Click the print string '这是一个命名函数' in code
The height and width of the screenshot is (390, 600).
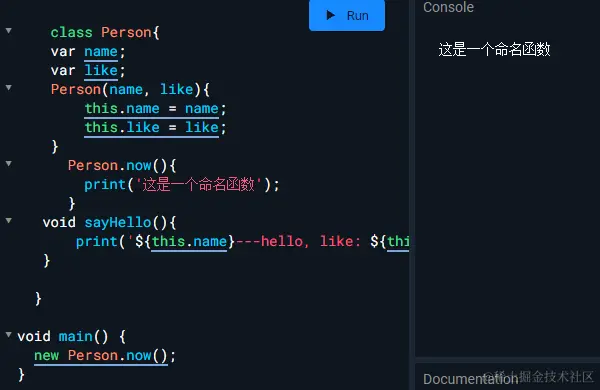[198, 184]
